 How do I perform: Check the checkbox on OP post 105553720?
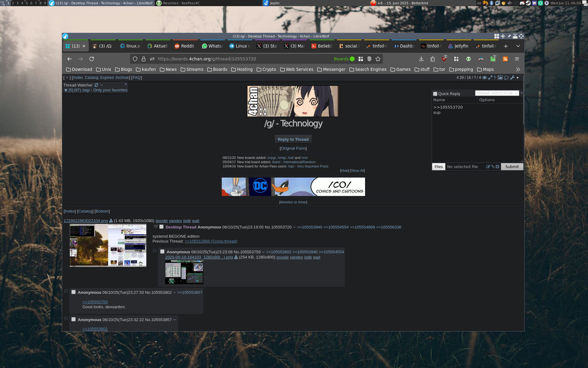click(161, 227)
